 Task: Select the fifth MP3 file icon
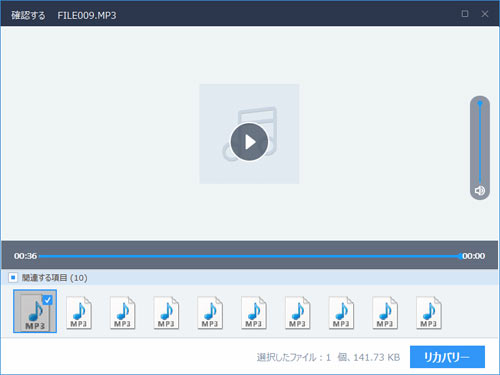(x=210, y=313)
